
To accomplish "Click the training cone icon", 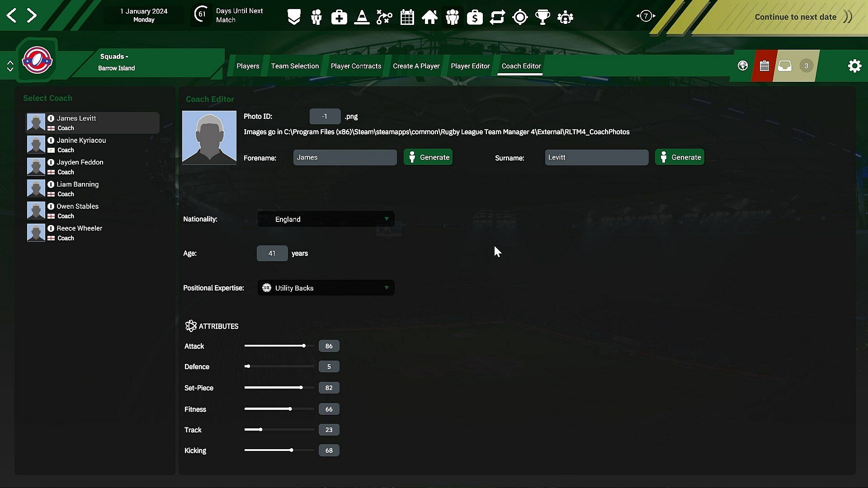I will pyautogui.click(x=362, y=17).
